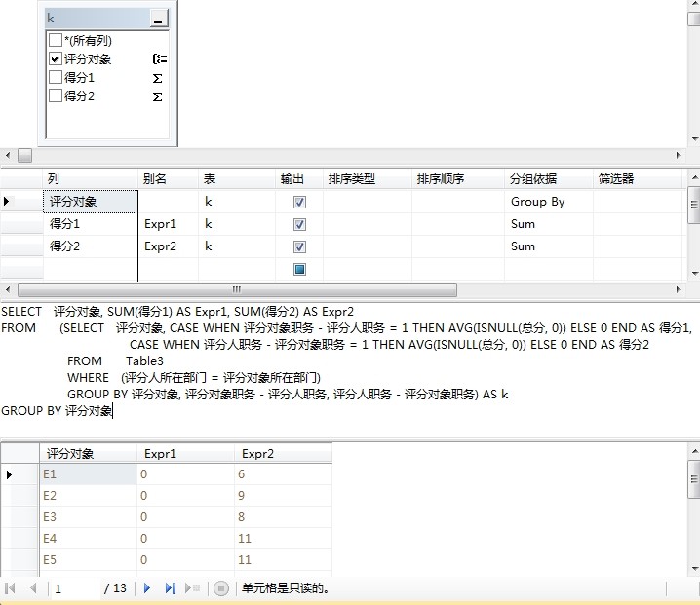Toggle output checkbox for the 得分1 row

coord(299,224)
